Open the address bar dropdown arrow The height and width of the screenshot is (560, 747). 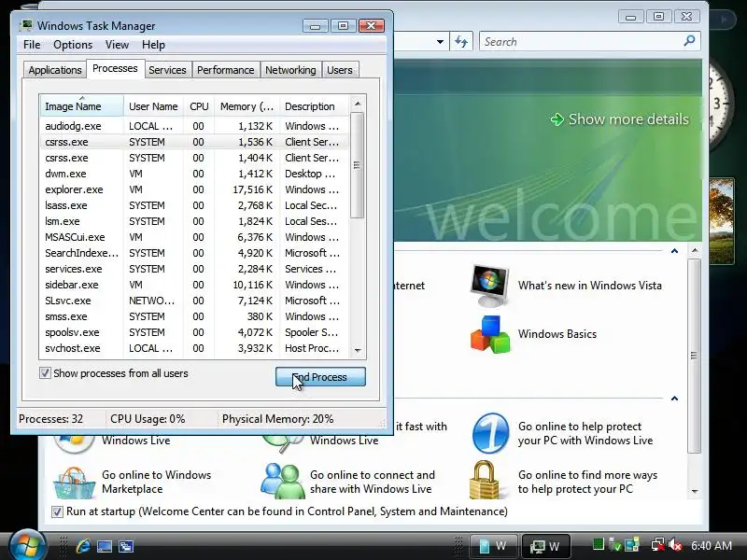pos(440,42)
